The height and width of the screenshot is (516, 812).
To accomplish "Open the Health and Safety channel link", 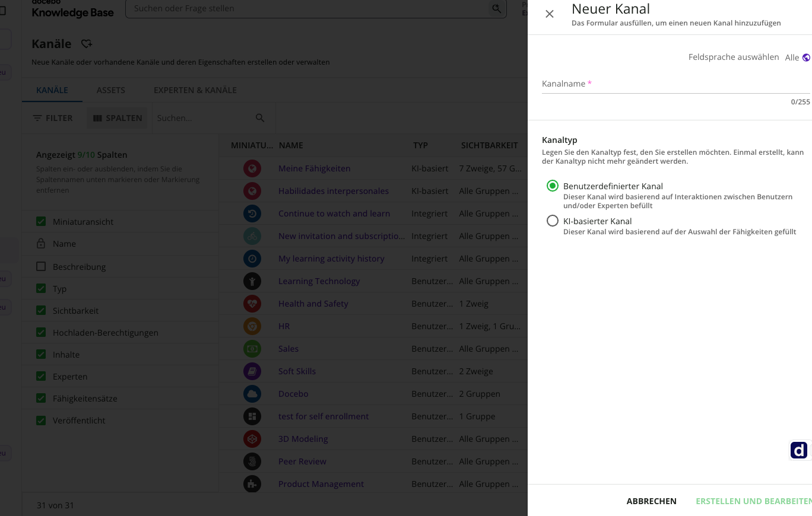I will coord(313,304).
